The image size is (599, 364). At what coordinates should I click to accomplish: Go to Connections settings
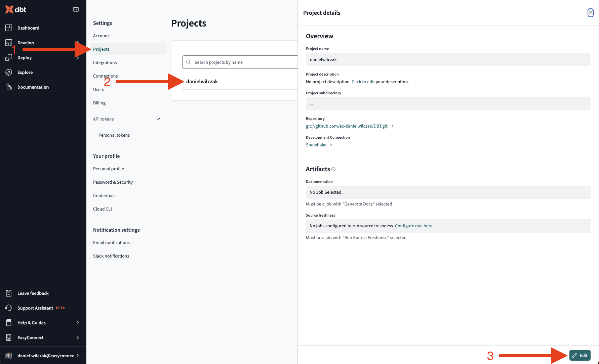(x=105, y=76)
